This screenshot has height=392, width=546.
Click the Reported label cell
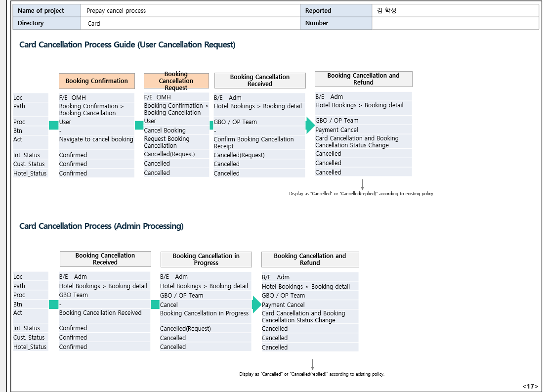coord(336,10)
